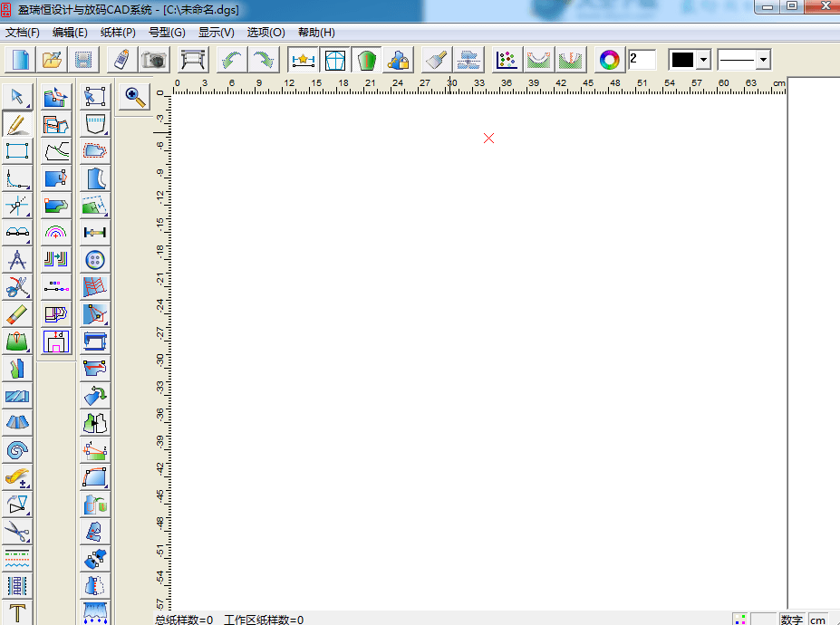
Task: Click the redo arrow button
Action: click(264, 60)
